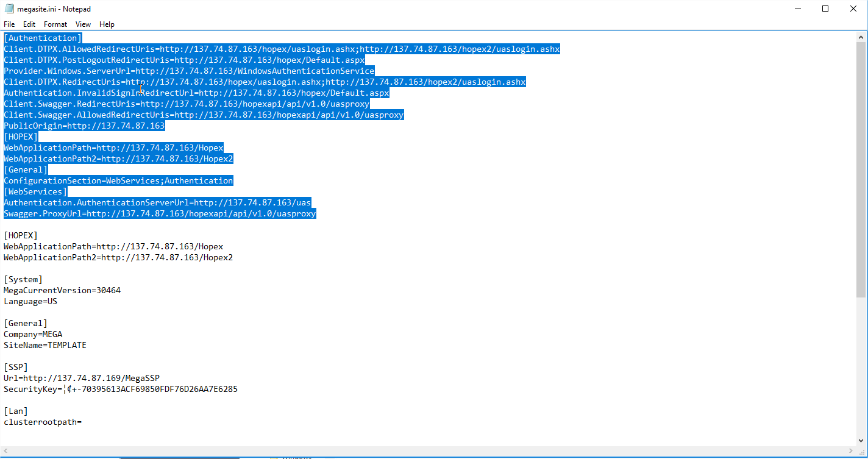Open the Format menu
The height and width of the screenshot is (459, 868).
(x=55, y=24)
